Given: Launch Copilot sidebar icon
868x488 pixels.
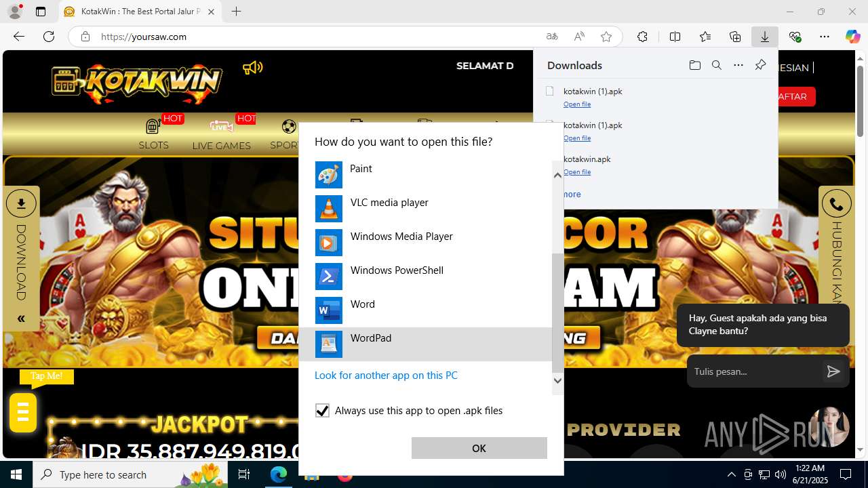Looking at the screenshot, I should pos(852,37).
